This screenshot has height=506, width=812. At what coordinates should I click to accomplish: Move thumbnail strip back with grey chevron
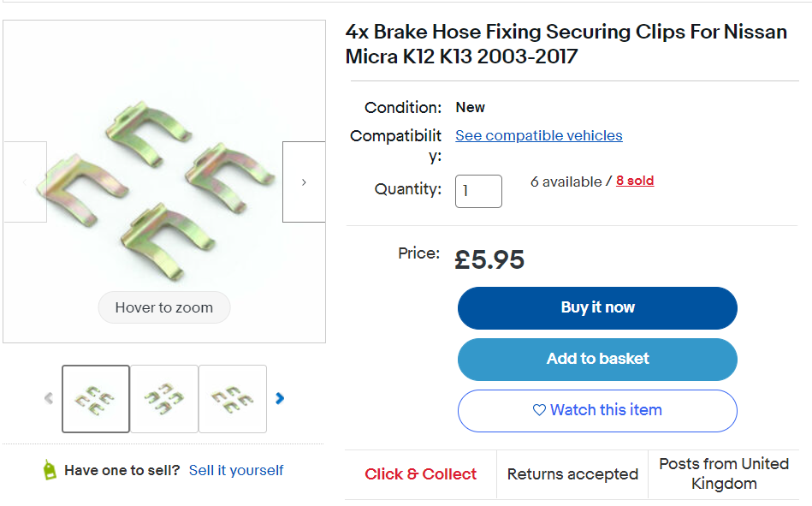pyautogui.click(x=49, y=398)
